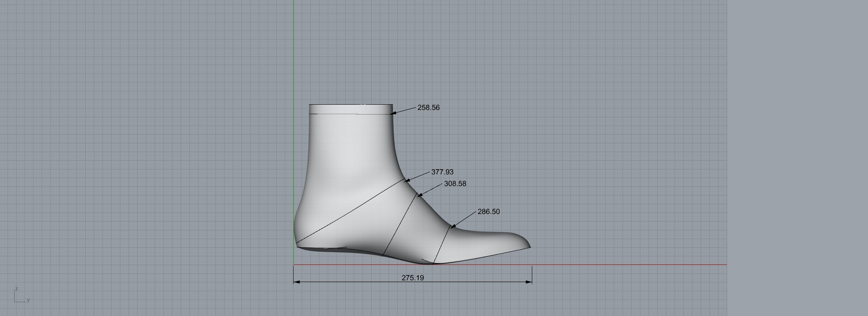Click the empty gray area right of the grid
Viewport: 868px width, 316px height.
pos(797,158)
